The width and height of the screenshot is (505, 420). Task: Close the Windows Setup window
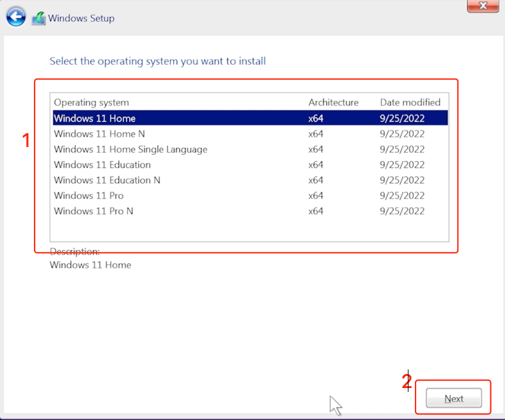tap(483, 6)
